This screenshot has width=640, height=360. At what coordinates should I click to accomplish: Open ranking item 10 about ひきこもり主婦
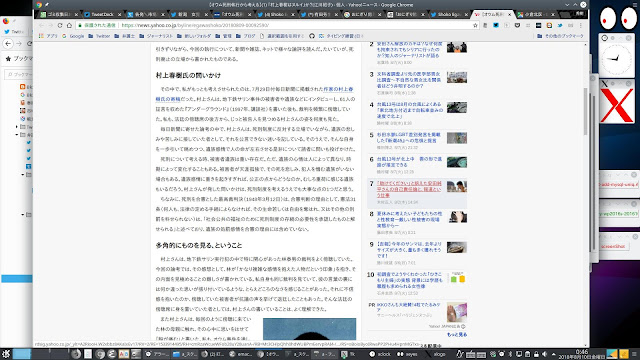point(410,280)
